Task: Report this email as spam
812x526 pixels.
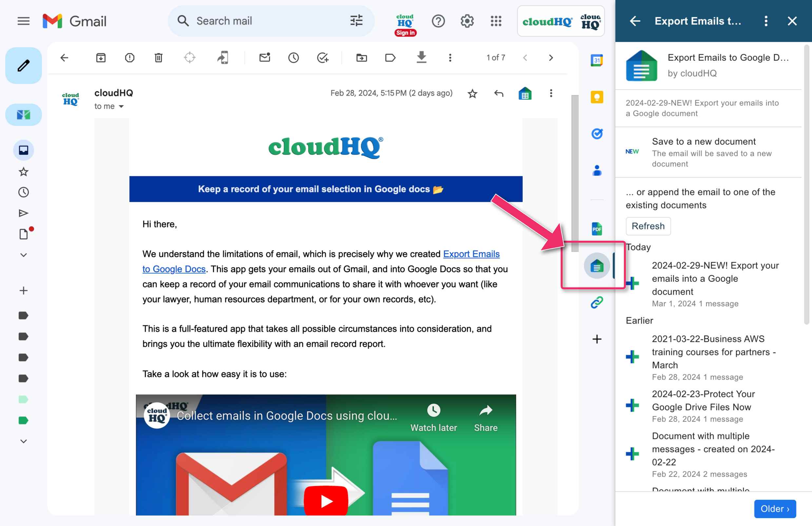Action: pyautogui.click(x=130, y=58)
